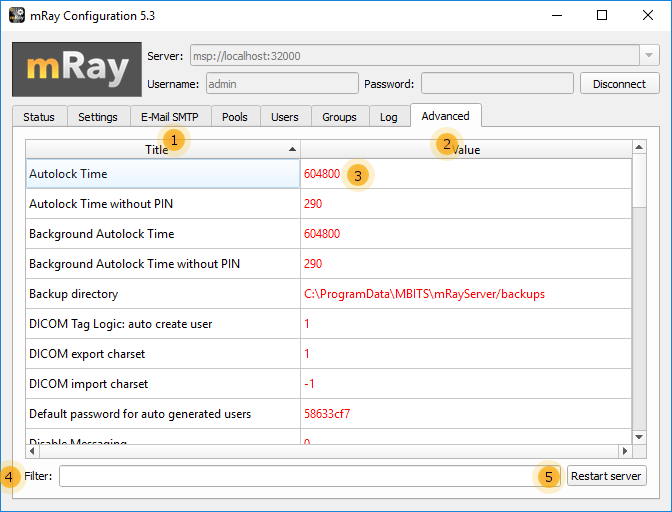Open the Server address dropdown arrow
The height and width of the screenshot is (512, 672).
(649, 55)
